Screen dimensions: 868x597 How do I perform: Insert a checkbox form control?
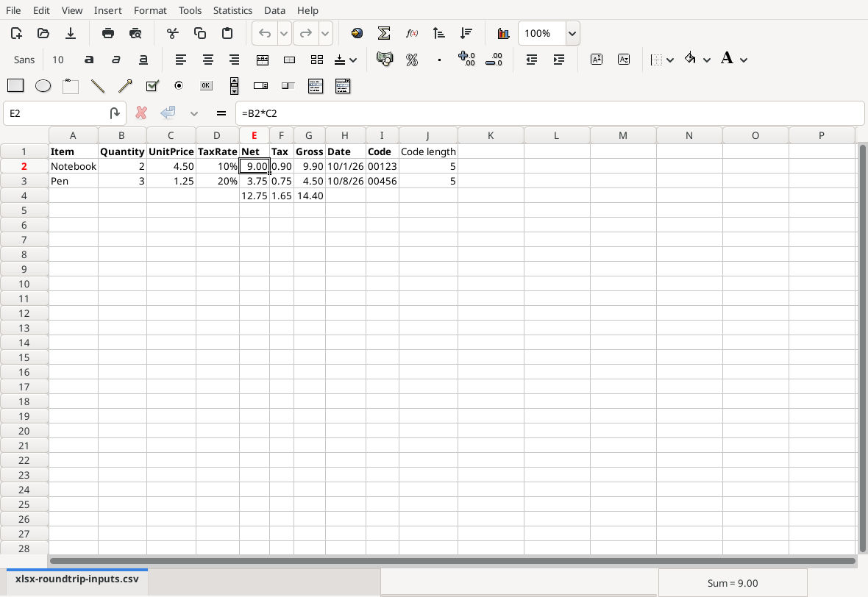click(152, 86)
